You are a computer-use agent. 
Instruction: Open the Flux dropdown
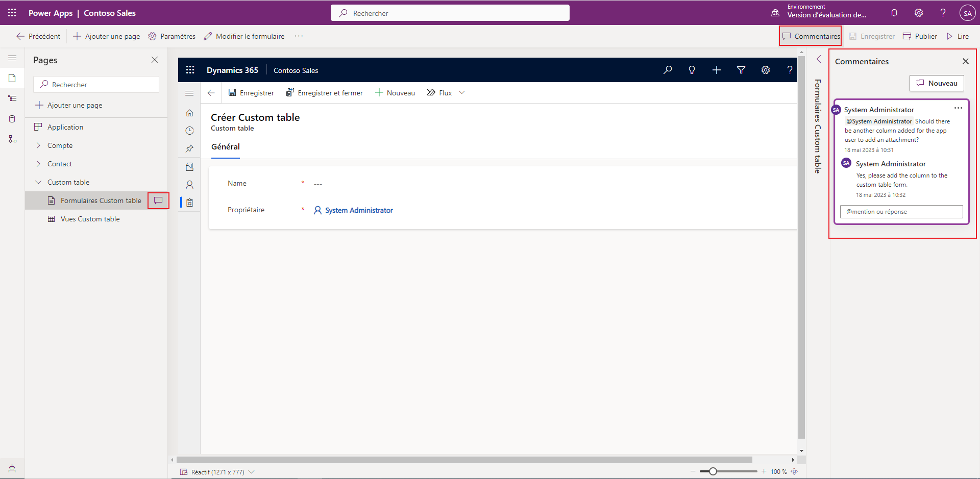(446, 93)
